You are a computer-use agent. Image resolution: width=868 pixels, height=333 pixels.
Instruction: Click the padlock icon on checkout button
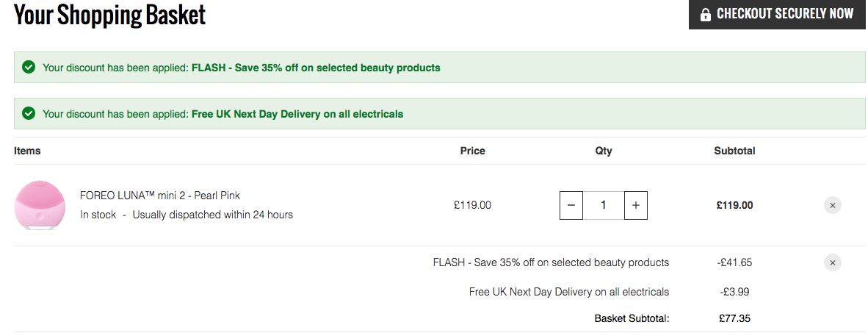pyautogui.click(x=706, y=15)
